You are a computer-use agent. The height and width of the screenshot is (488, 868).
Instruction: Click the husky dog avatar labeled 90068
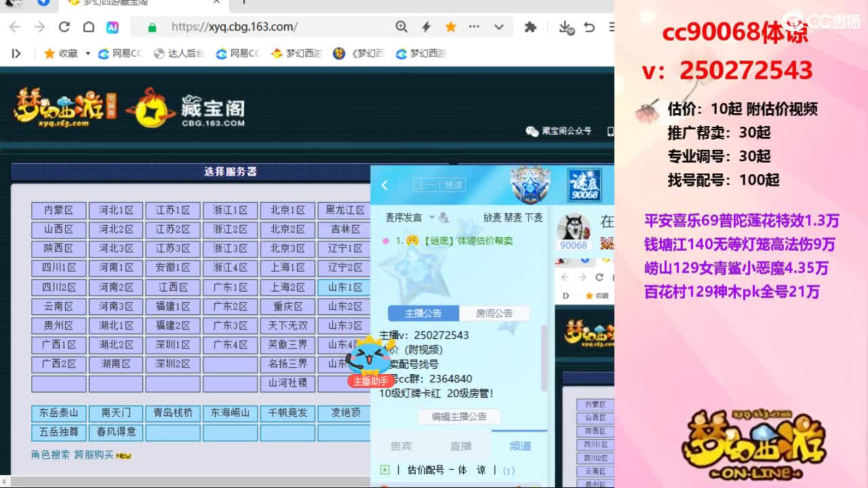pyautogui.click(x=574, y=228)
